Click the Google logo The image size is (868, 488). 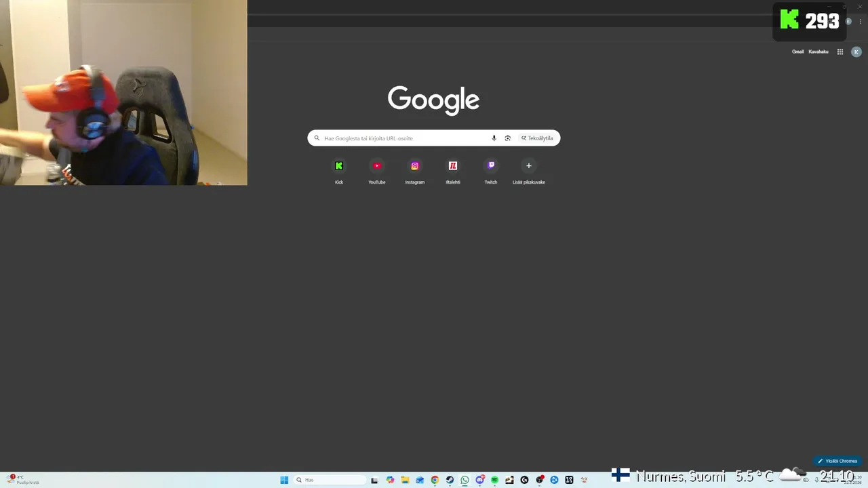coord(434,100)
